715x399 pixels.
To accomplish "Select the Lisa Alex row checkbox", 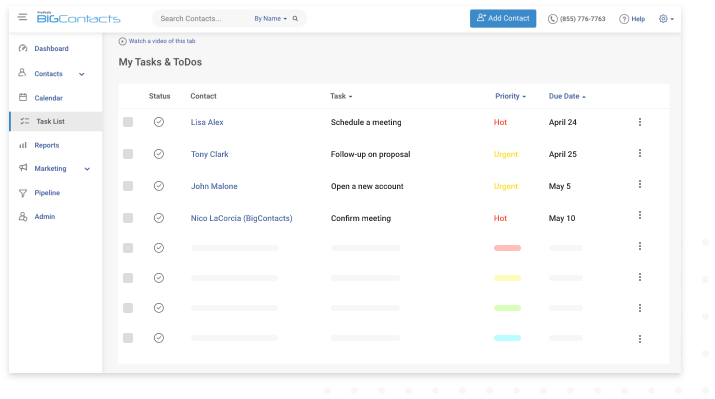I will (x=128, y=122).
